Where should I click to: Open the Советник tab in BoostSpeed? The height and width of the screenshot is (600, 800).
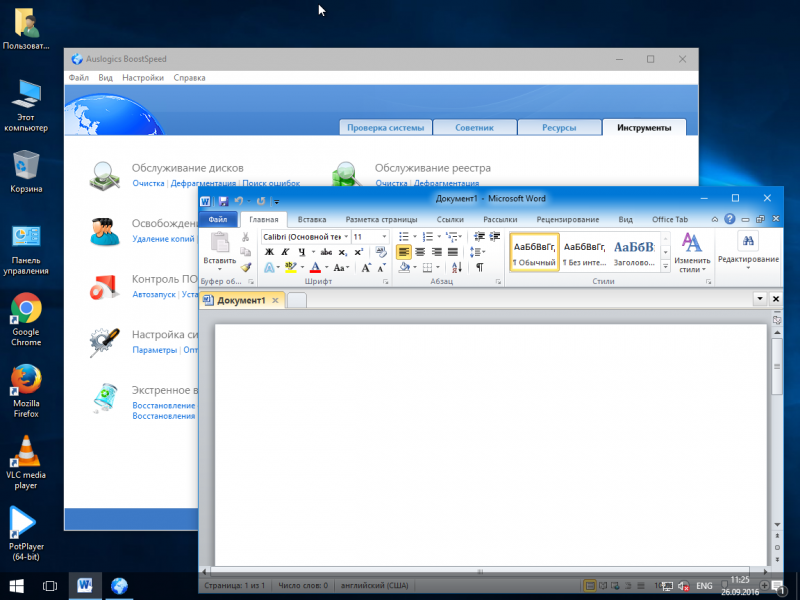click(474, 128)
